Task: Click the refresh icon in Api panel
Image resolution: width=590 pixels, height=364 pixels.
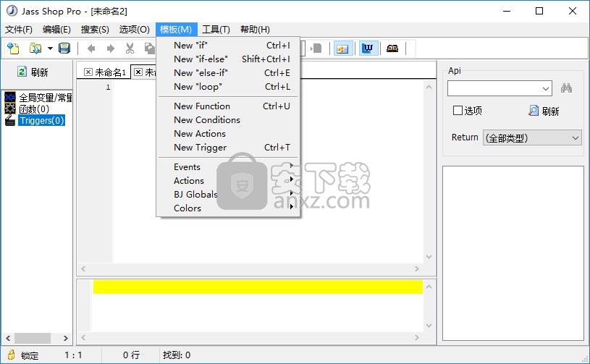Action: pyautogui.click(x=534, y=111)
